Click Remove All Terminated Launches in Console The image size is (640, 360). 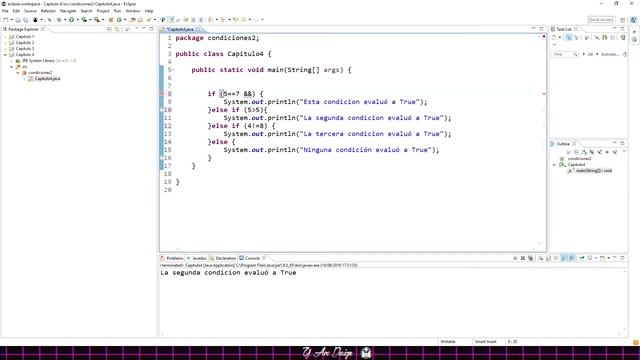tap(531, 258)
